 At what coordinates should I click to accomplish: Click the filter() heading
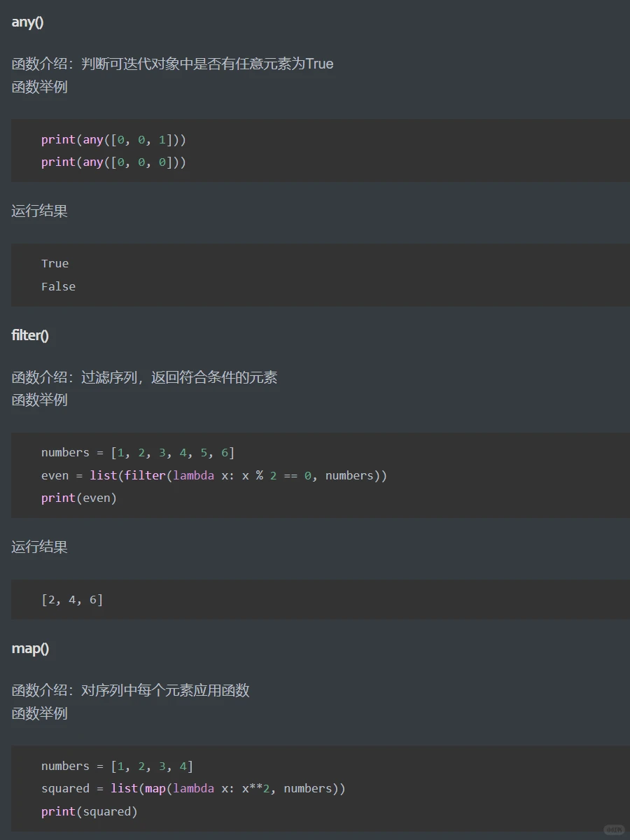point(29,335)
